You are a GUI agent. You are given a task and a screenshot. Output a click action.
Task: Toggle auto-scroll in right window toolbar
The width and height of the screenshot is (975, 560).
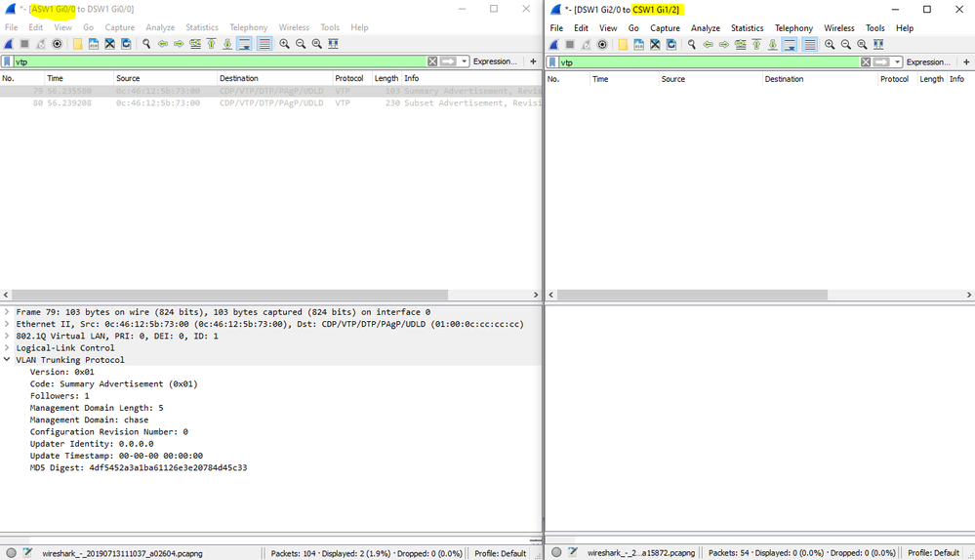click(790, 44)
